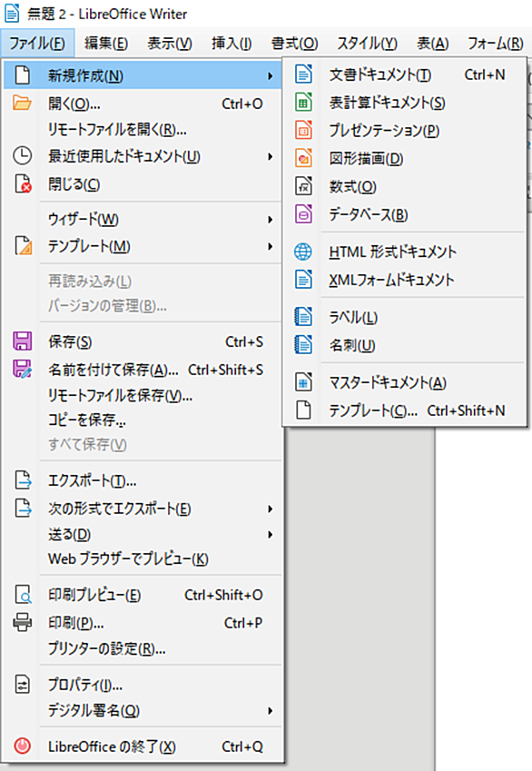Expand 新規作成 submenu arrow
Image resolution: width=532 pixels, height=771 pixels.
[270, 76]
